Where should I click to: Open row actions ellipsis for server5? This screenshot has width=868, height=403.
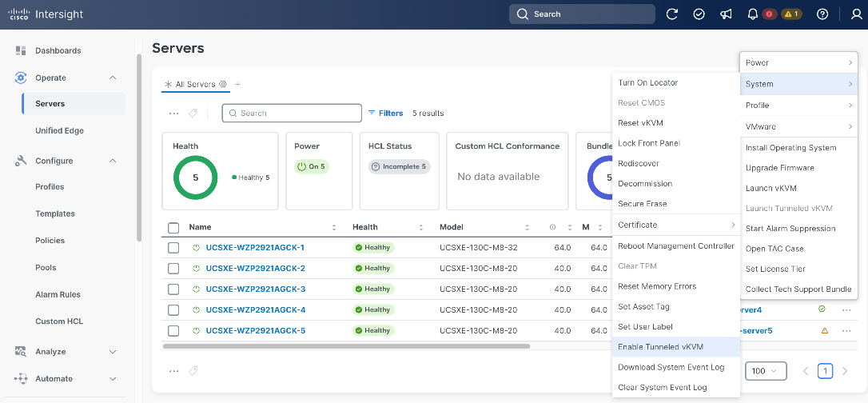click(x=846, y=330)
